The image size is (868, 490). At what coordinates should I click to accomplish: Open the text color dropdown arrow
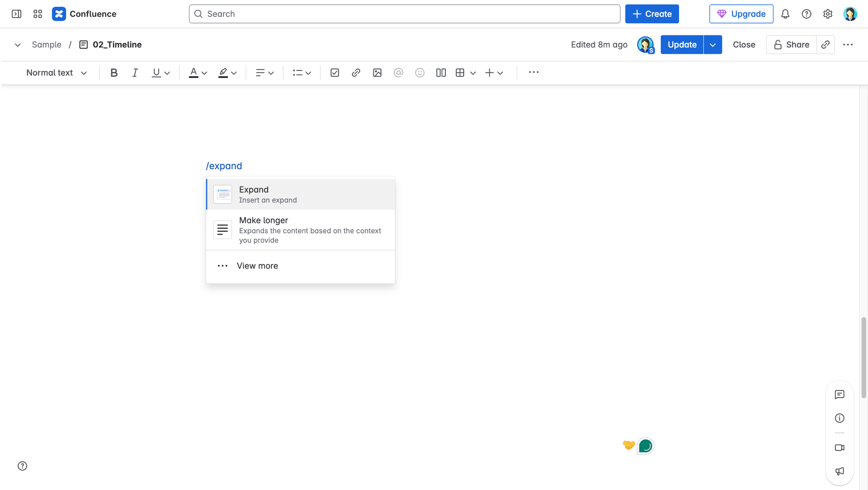(204, 73)
